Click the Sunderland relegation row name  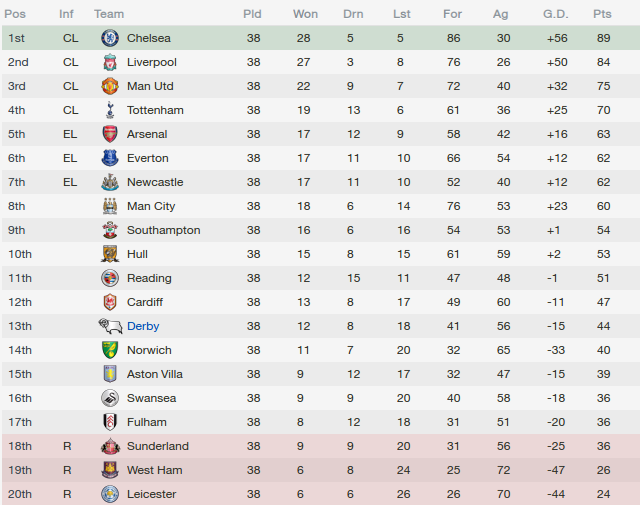click(x=158, y=446)
